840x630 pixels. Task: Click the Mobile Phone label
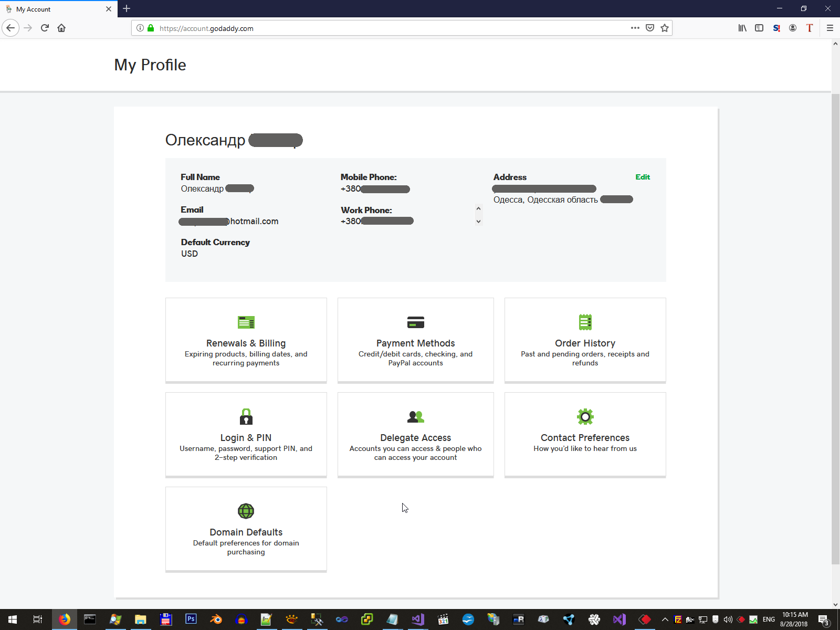coord(369,177)
